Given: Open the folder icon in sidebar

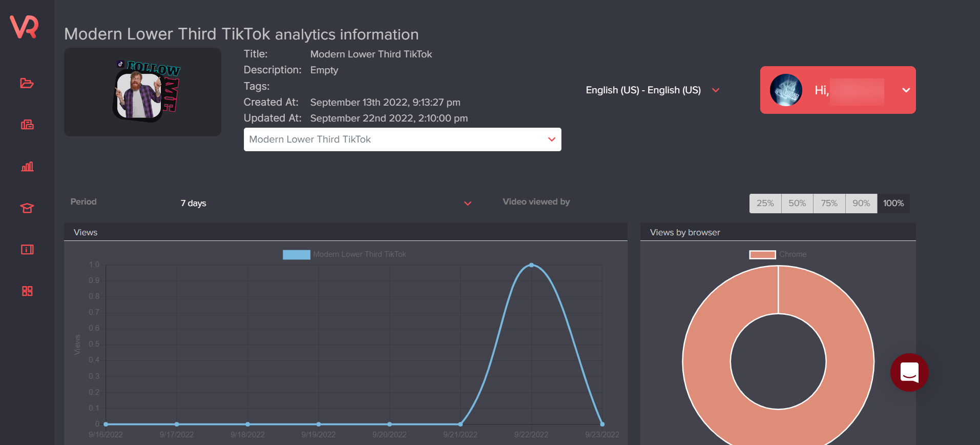Looking at the screenshot, I should (27, 83).
